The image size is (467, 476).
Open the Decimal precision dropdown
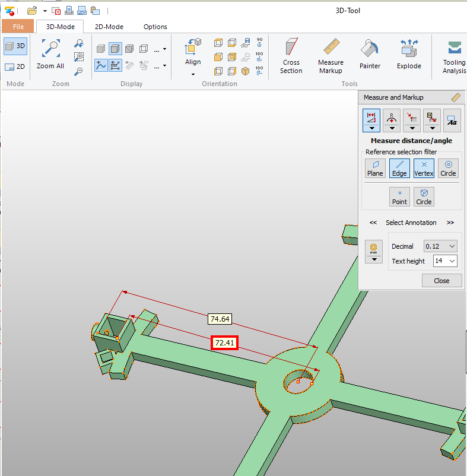(x=440, y=246)
